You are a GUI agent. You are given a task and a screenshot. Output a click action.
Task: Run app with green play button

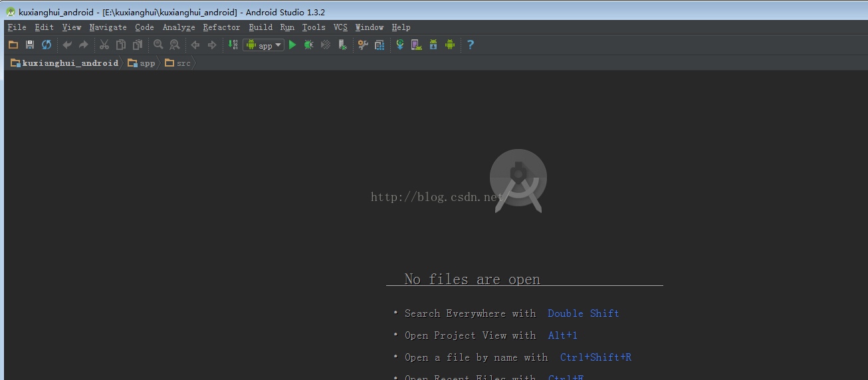[x=292, y=45]
